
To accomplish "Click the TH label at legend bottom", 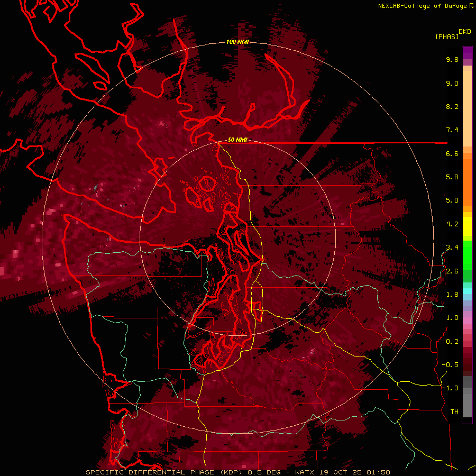I will tap(454, 412).
